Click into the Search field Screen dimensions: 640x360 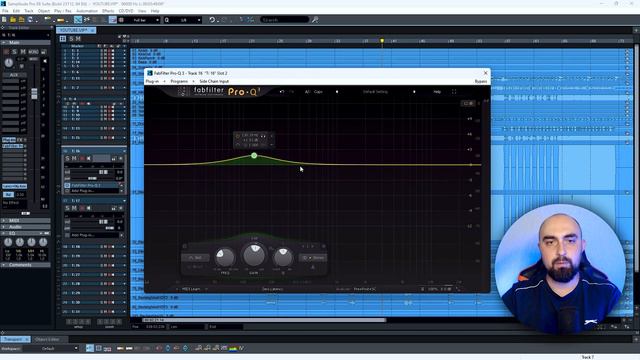(x=284, y=20)
